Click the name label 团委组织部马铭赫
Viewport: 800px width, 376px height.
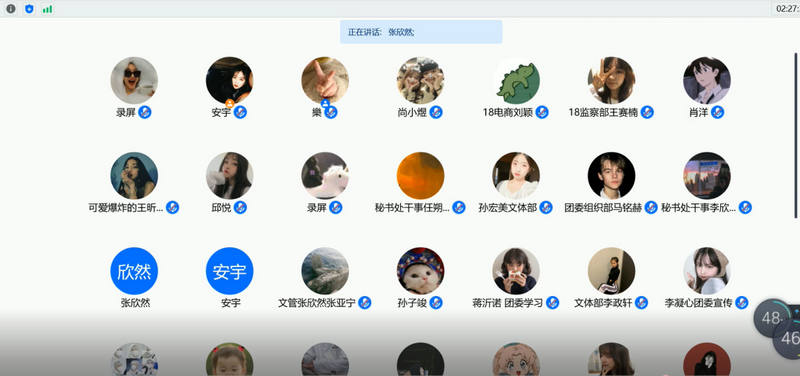click(603, 208)
